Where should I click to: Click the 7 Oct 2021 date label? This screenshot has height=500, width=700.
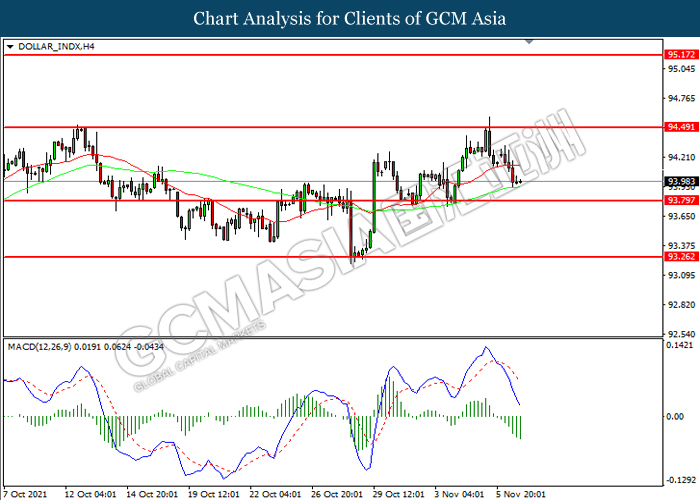24,493
